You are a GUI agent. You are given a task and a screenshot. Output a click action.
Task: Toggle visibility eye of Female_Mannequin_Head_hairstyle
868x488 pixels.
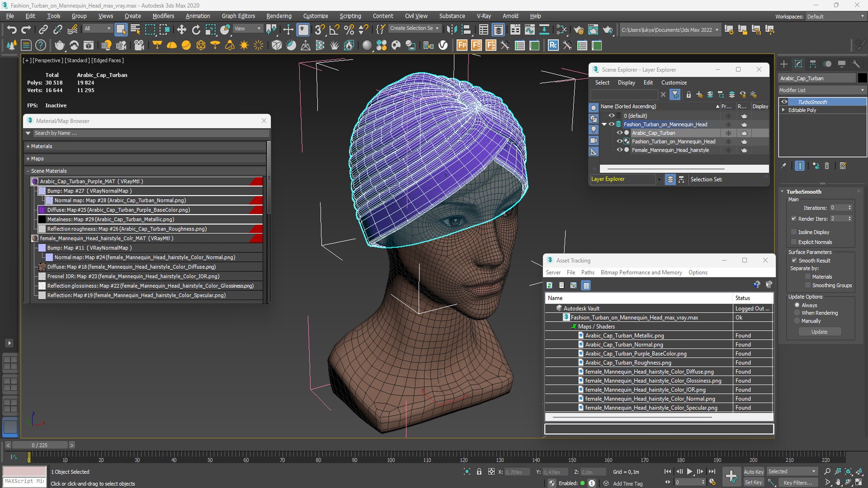click(x=620, y=150)
